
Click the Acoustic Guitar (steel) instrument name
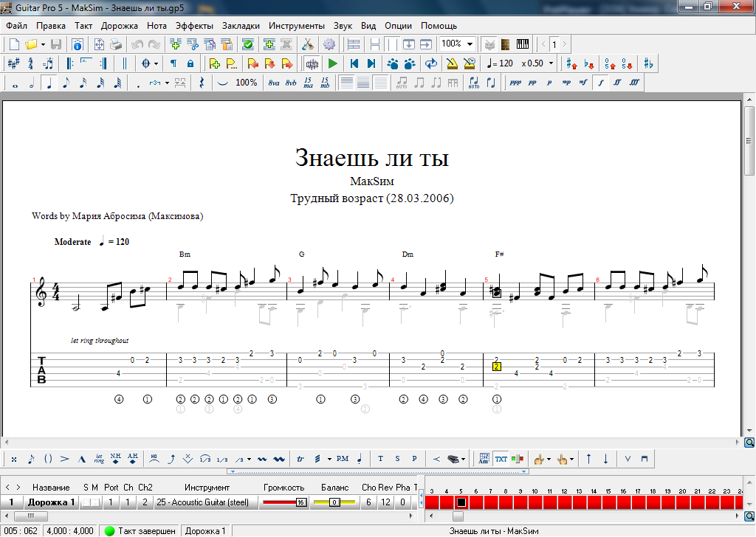206,502
